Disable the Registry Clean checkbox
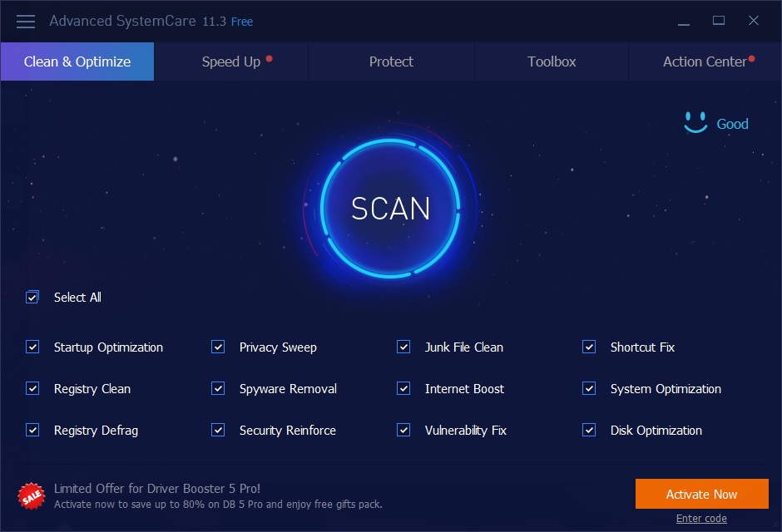Screen dimensions: 782x532 tap(32, 388)
